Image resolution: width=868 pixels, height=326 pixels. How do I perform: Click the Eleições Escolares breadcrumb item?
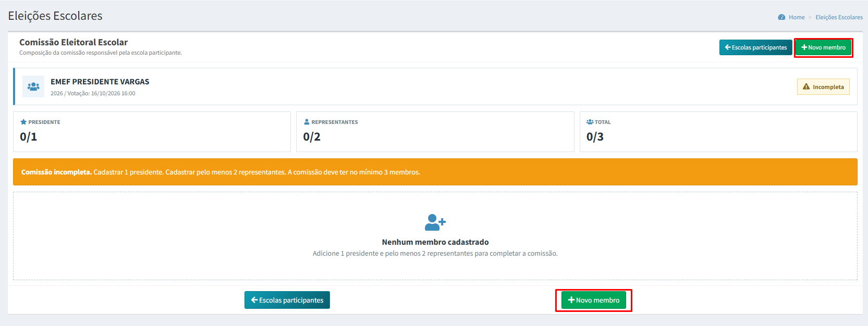[839, 17]
